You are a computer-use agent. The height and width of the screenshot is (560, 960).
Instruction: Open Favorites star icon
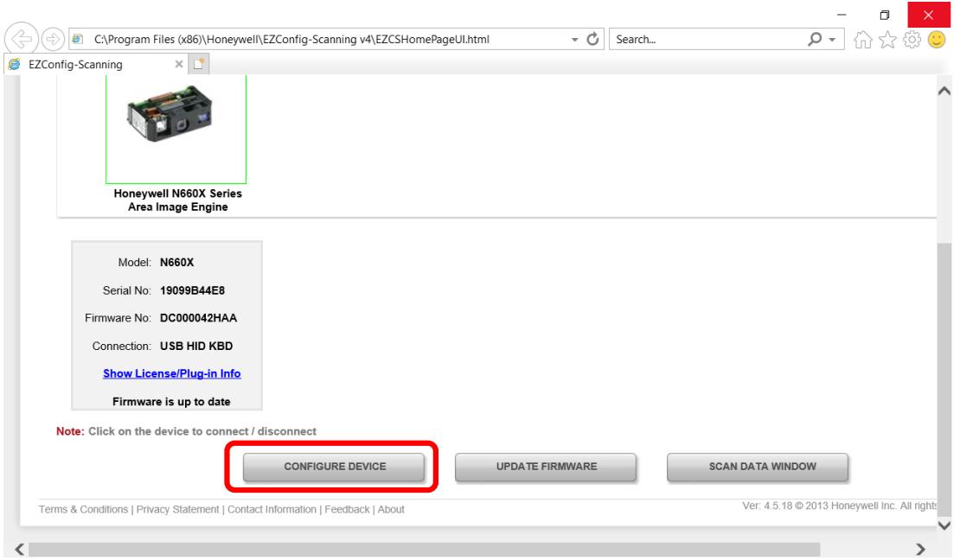(x=887, y=40)
